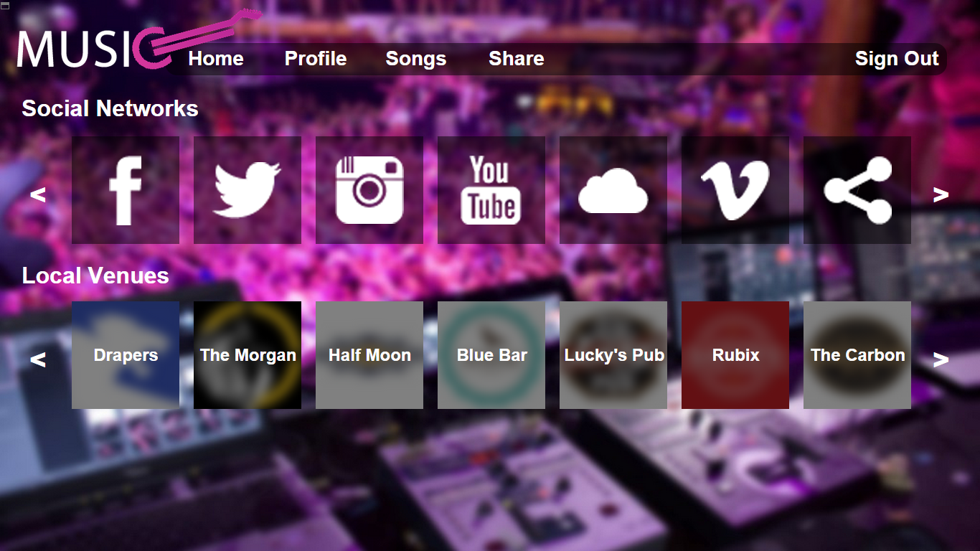The width and height of the screenshot is (980, 551).
Task: Open the Share menu item
Action: (x=517, y=59)
